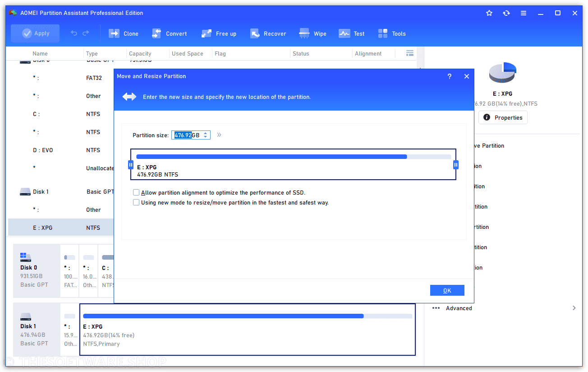
Task: Select the C : partition block in disk map
Action: [x=106, y=271]
